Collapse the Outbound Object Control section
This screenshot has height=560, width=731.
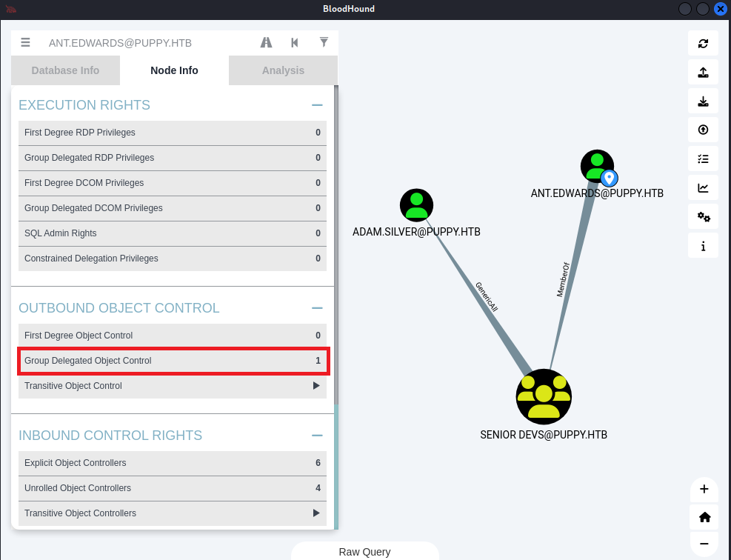click(317, 308)
